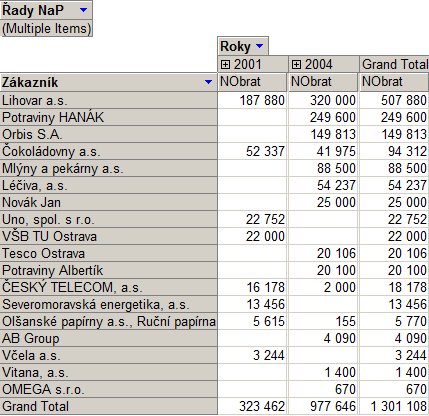Screen dimensions: 429x416
Task: Select the Orbis S.A. row label
Action: click(x=109, y=134)
